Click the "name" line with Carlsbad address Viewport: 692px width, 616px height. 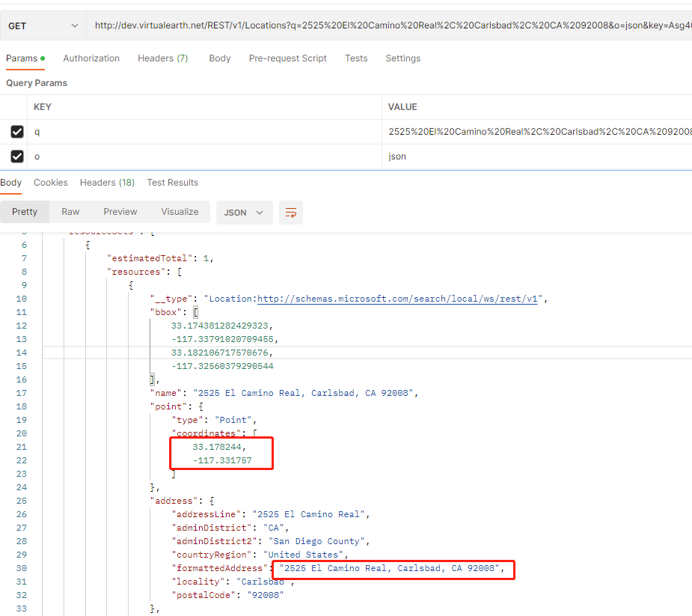(284, 393)
